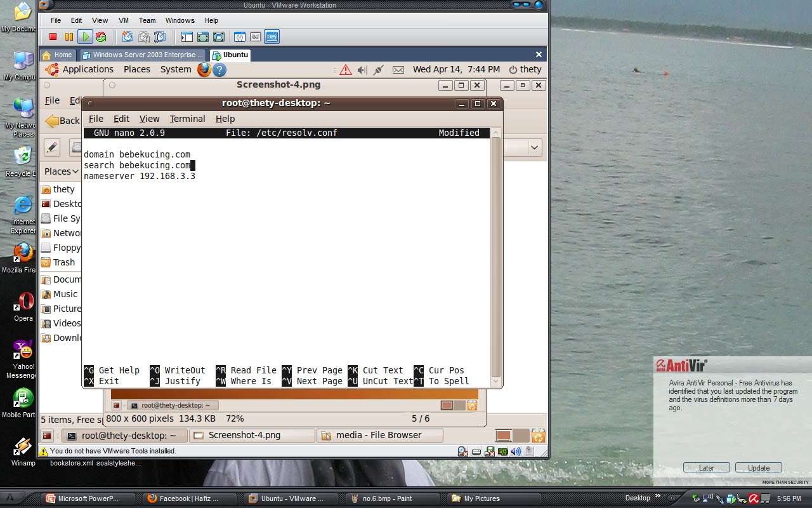Click the thety user session button

click(524, 69)
